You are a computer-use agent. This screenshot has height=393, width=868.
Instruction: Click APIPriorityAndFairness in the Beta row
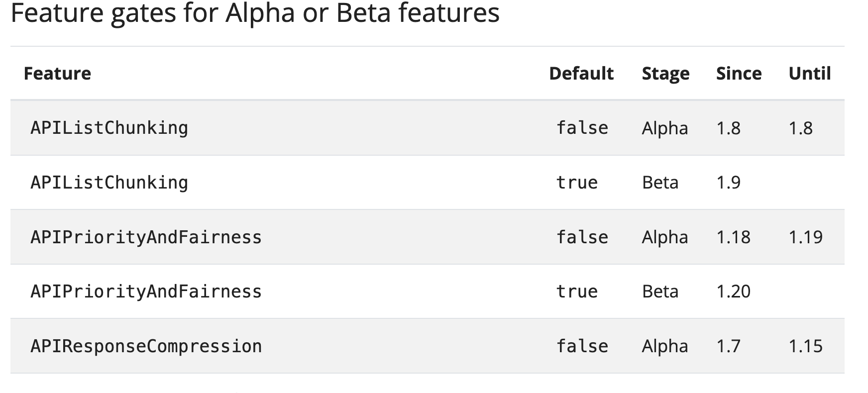[x=146, y=292]
